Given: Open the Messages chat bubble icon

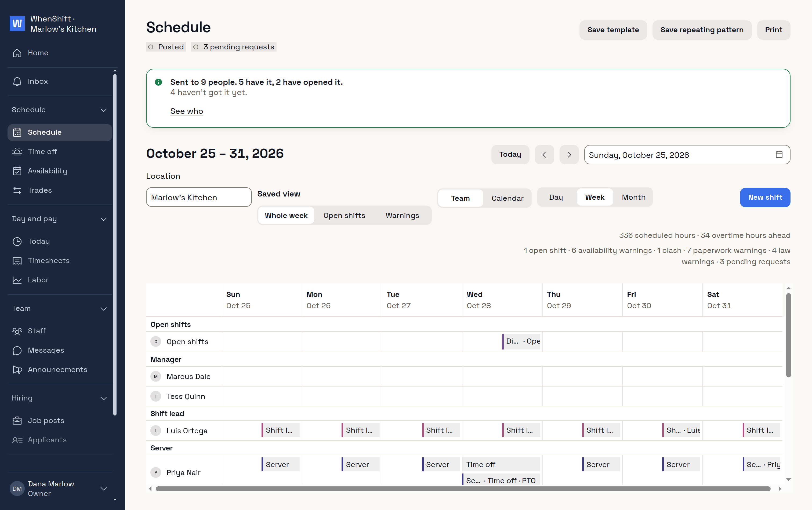Looking at the screenshot, I should (17, 350).
